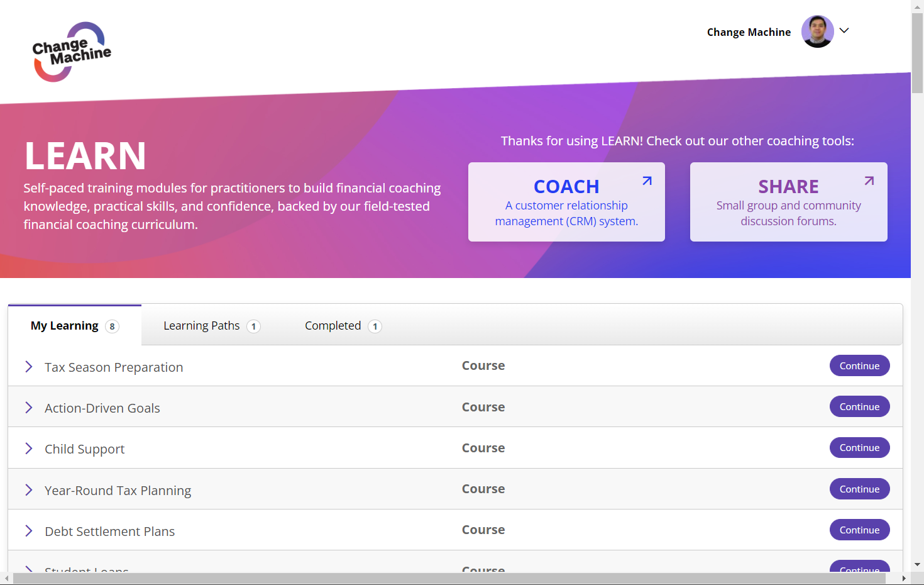Screen dimensions: 924x585
Task: Expand the account dropdown chevron
Action: (x=844, y=31)
